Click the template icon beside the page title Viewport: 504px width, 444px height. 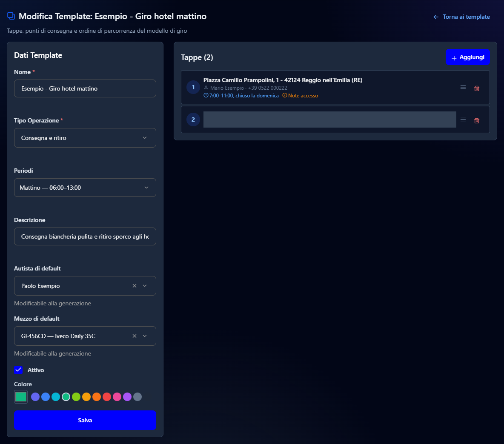click(11, 16)
